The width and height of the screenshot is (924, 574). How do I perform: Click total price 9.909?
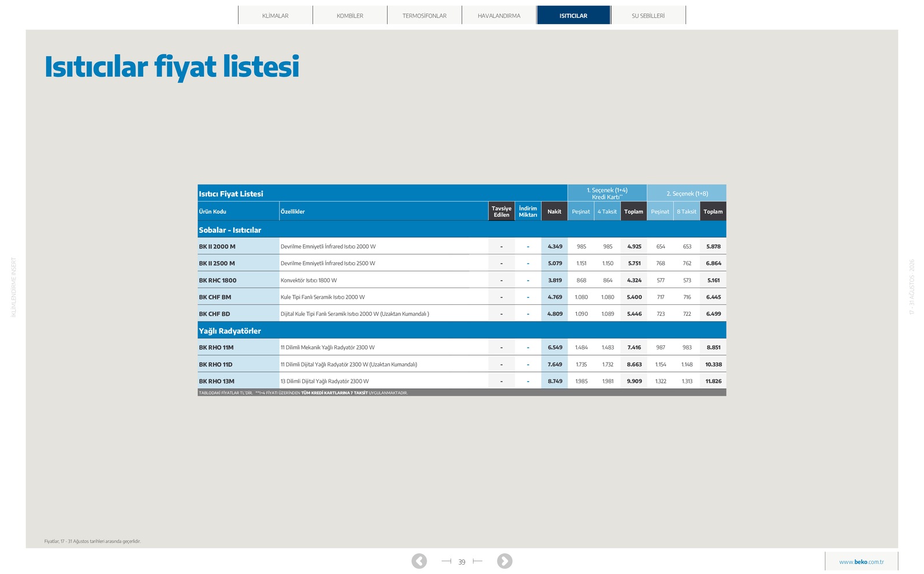[x=634, y=381]
